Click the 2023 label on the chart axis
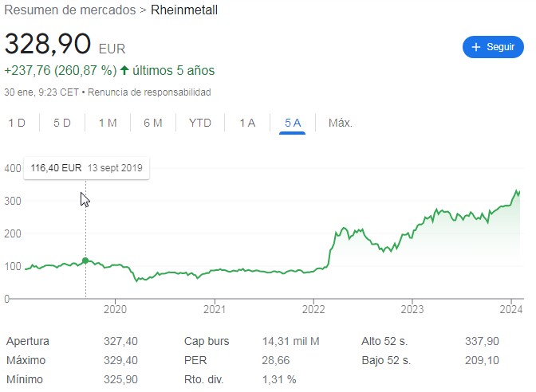The height and width of the screenshot is (392, 536). [412, 309]
